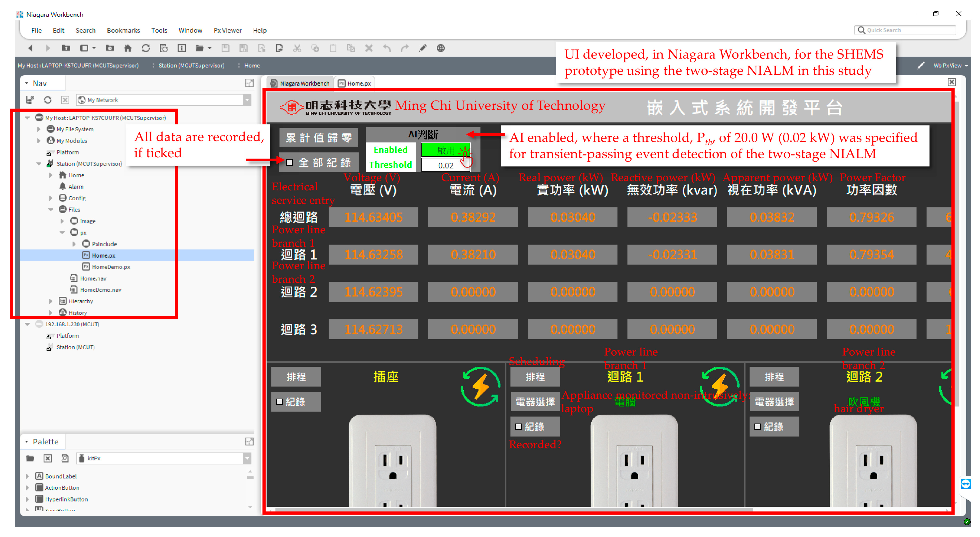This screenshot has width=980, height=537.
Task: Click the Back navigation arrow
Action: coord(31,48)
